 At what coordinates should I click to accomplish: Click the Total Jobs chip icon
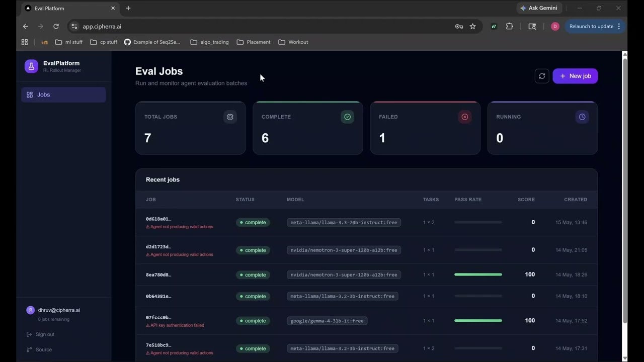[230, 117]
